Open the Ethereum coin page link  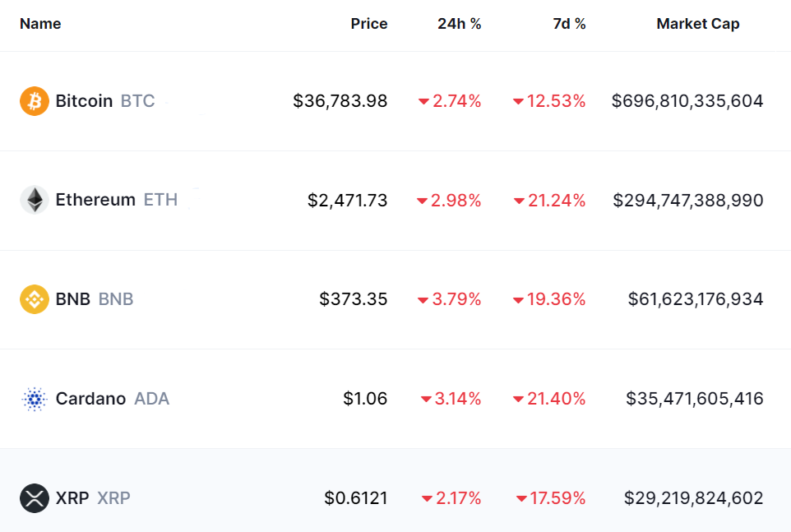(95, 200)
